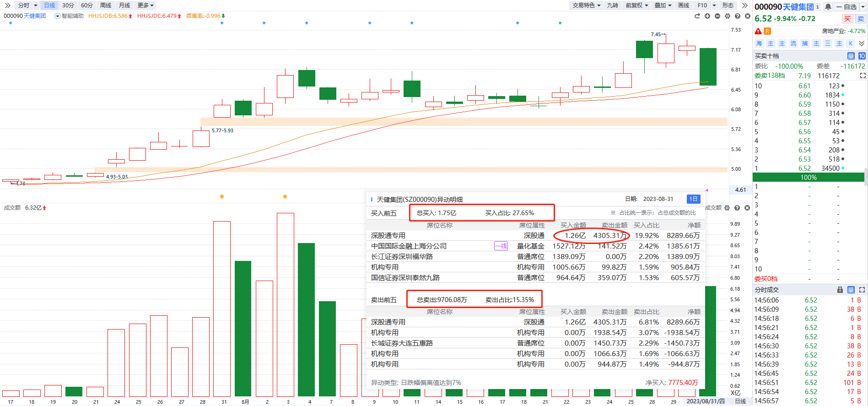Click the red 买 buy button
The width and height of the screenshot is (868, 406).
click(x=847, y=19)
